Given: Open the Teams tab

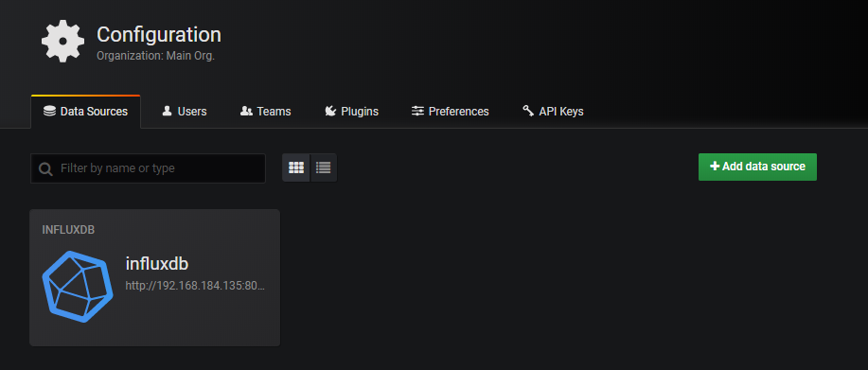Looking at the screenshot, I should click(x=266, y=112).
